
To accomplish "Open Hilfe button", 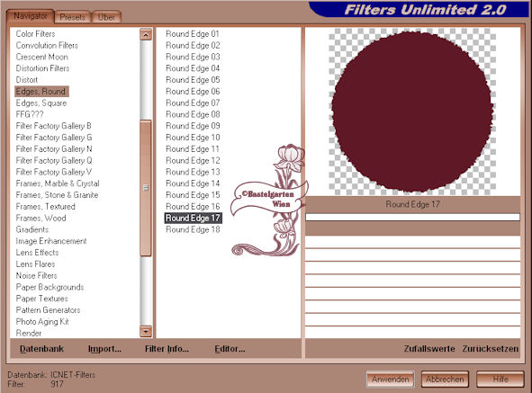I will (x=500, y=380).
